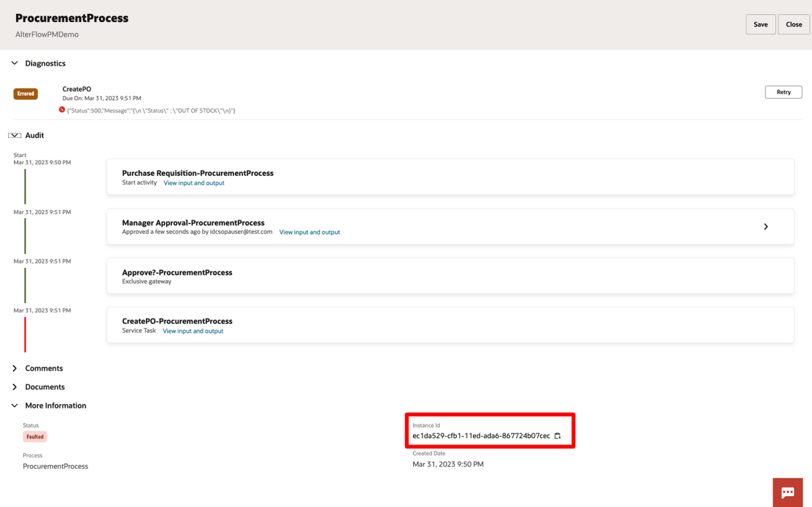Collapse the Diagnostics section

[x=14, y=63]
